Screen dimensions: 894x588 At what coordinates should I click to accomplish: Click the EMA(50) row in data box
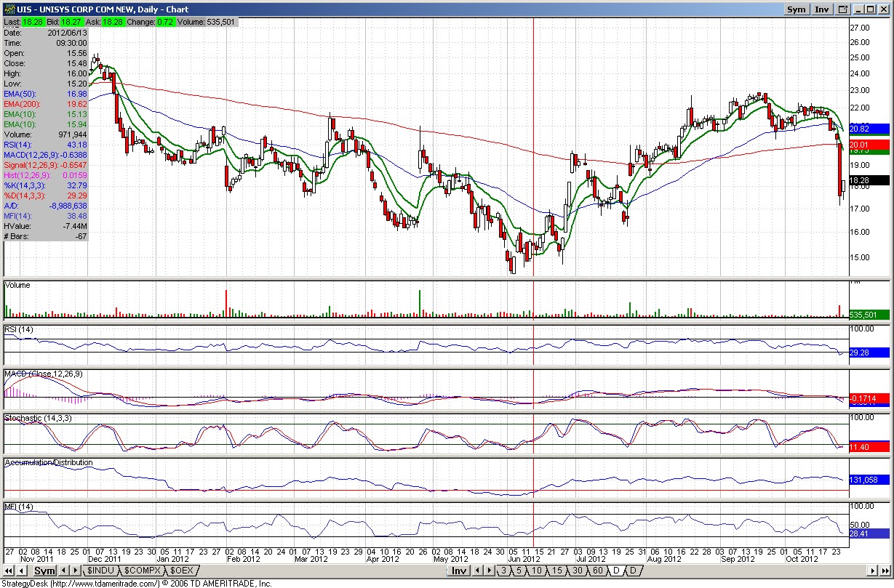46,94
